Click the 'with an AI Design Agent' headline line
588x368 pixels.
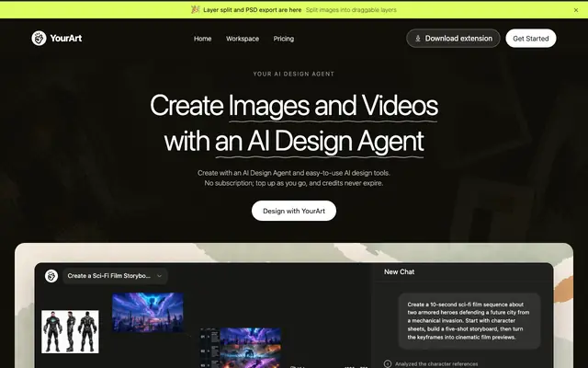point(294,141)
